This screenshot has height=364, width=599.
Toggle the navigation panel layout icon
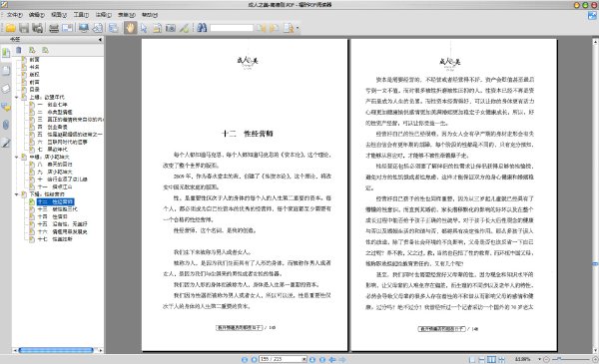coord(114,28)
